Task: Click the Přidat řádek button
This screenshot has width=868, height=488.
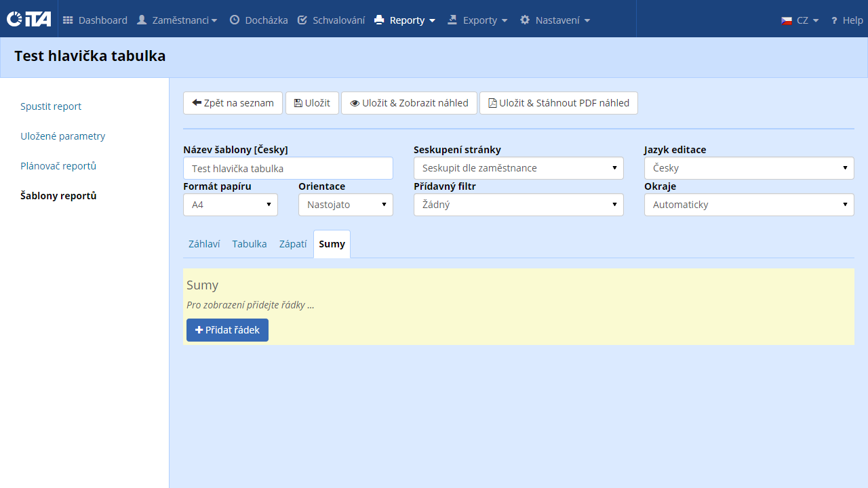Action: click(x=227, y=330)
